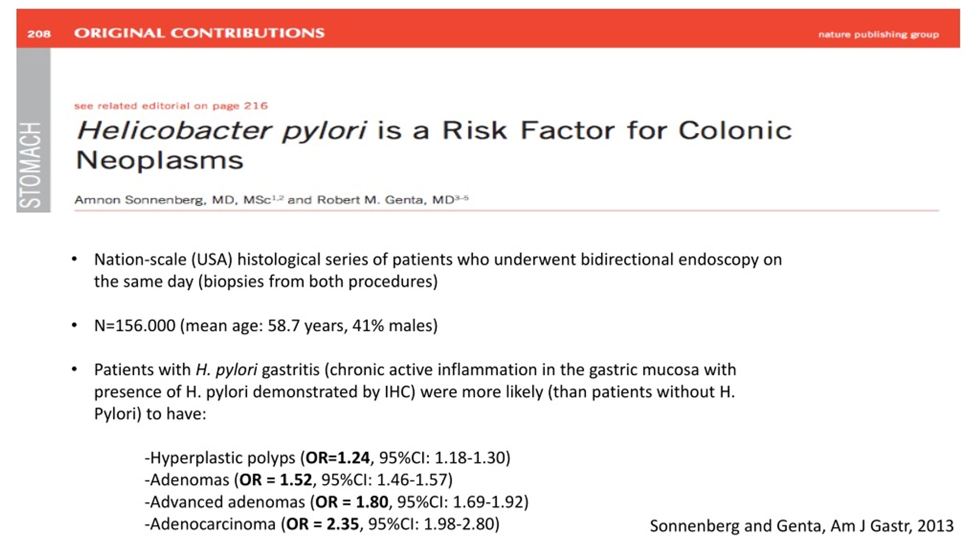980x551 pixels.
Task: Click the red header banner
Action: click(x=488, y=28)
